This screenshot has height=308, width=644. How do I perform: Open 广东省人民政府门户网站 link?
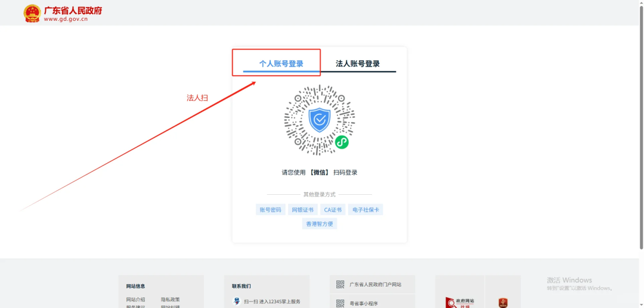(376, 284)
